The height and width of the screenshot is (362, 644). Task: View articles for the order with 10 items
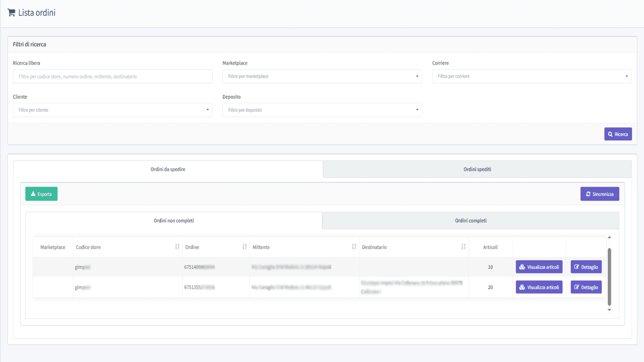point(539,267)
